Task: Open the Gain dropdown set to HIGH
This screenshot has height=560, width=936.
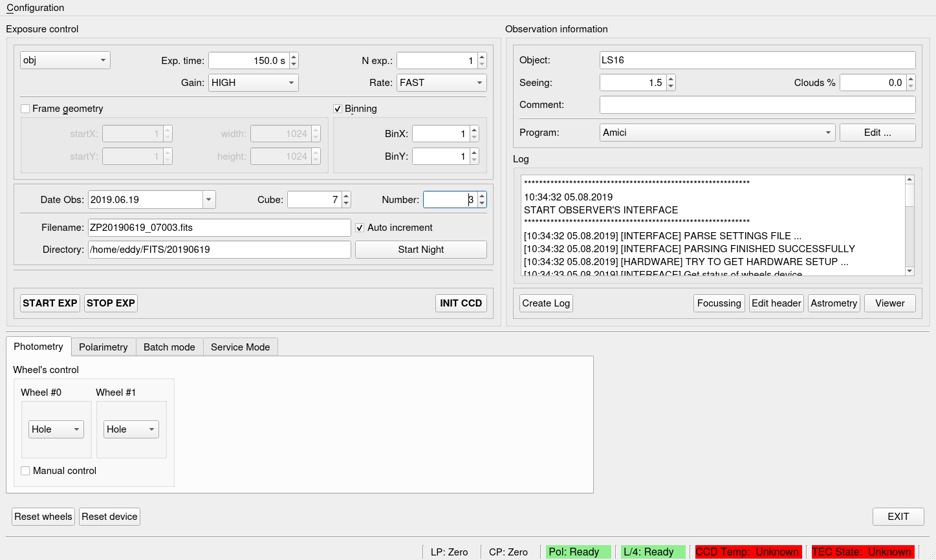Action: [253, 83]
